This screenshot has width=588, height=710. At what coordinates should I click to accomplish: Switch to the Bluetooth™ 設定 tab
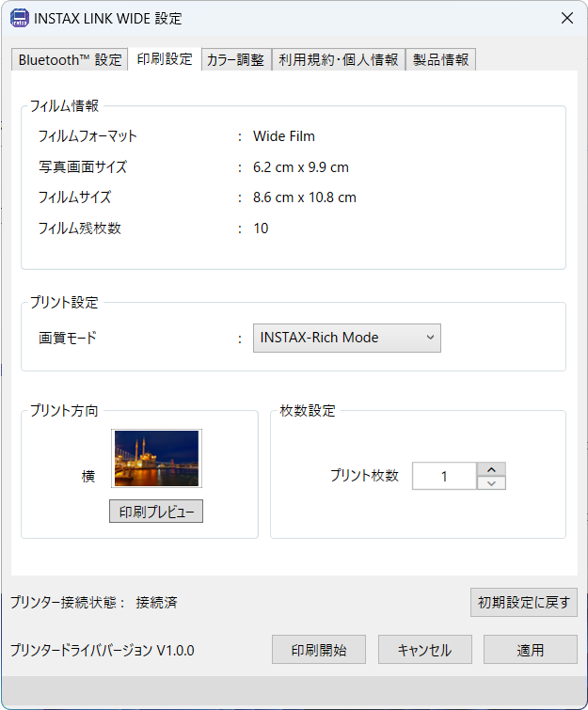70,60
